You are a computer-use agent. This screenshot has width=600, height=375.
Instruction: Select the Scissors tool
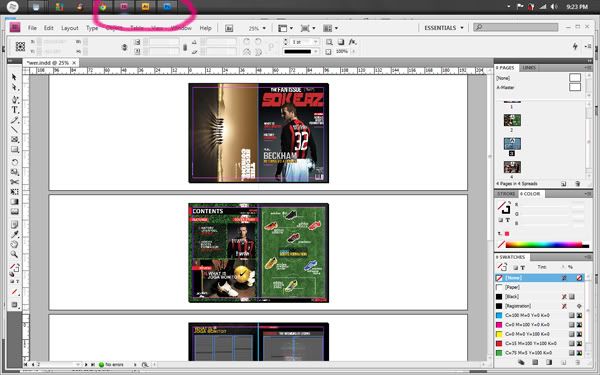(x=14, y=182)
